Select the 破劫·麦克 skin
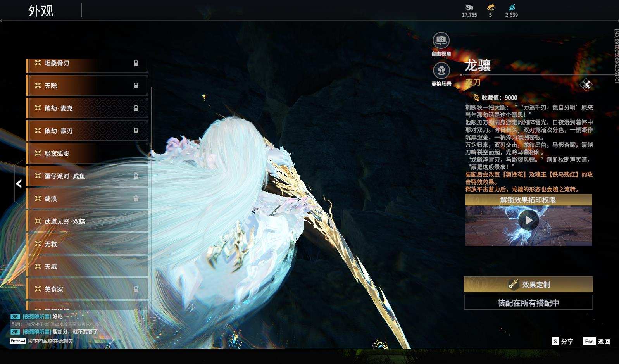Screen dimensions: 619x364 (x=88, y=108)
